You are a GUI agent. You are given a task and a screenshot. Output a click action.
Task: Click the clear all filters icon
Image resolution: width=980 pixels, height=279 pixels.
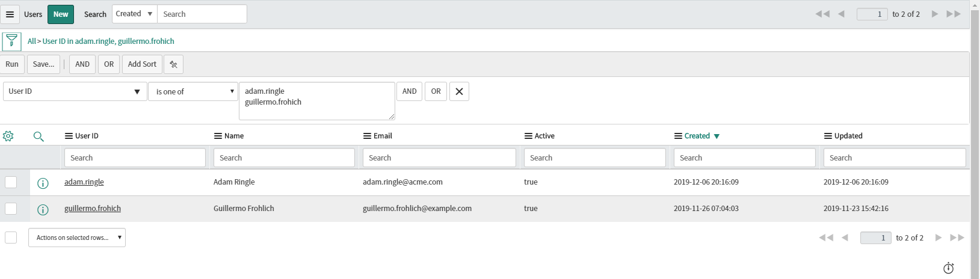(x=173, y=64)
